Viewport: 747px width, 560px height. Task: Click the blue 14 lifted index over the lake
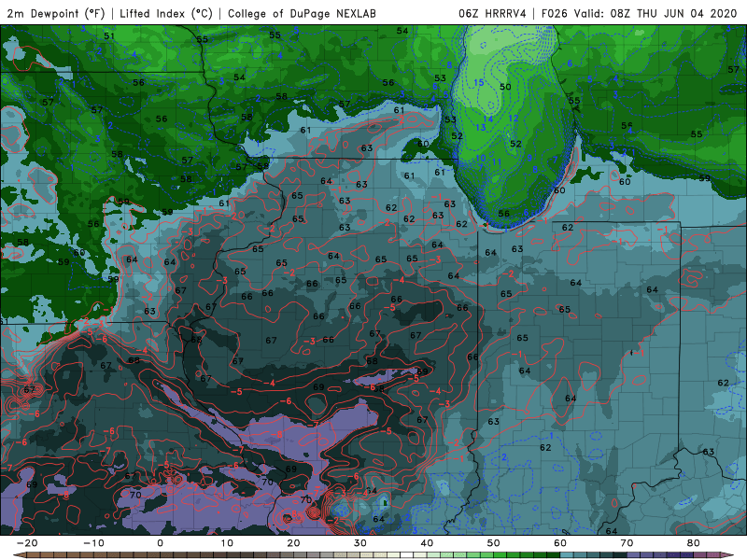(x=487, y=119)
